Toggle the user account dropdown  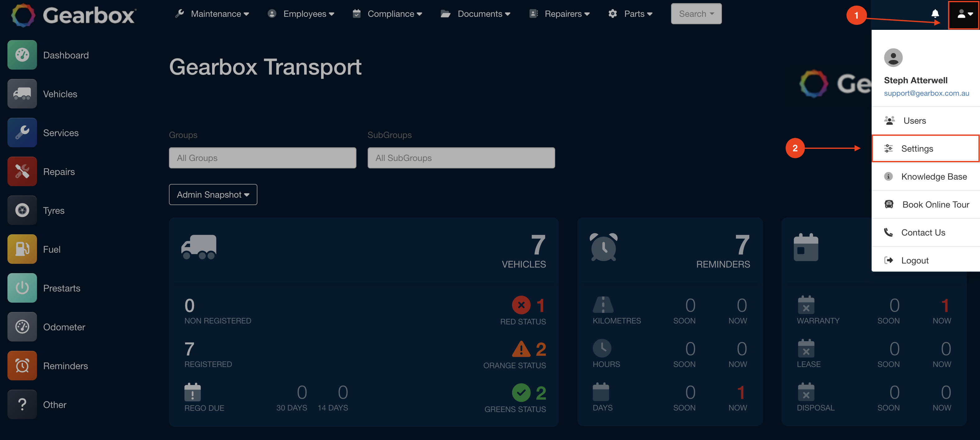pos(964,15)
